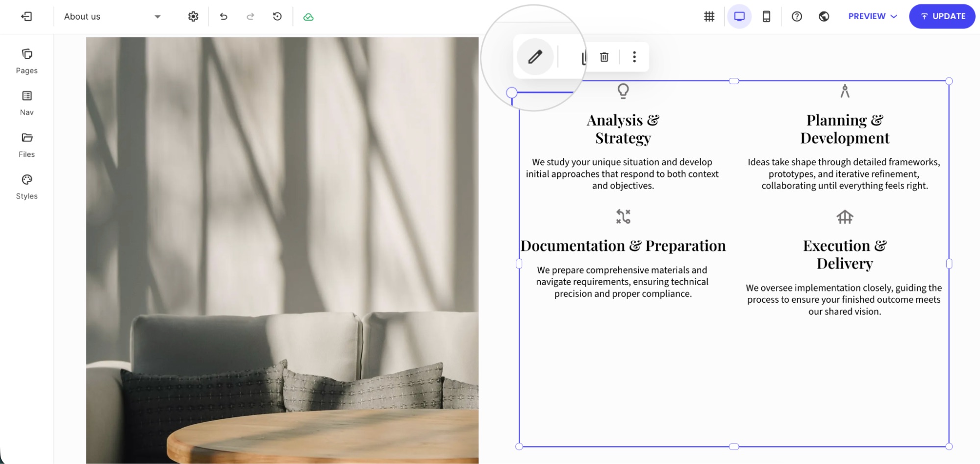
Task: Open the Pages panel
Action: coord(27,61)
